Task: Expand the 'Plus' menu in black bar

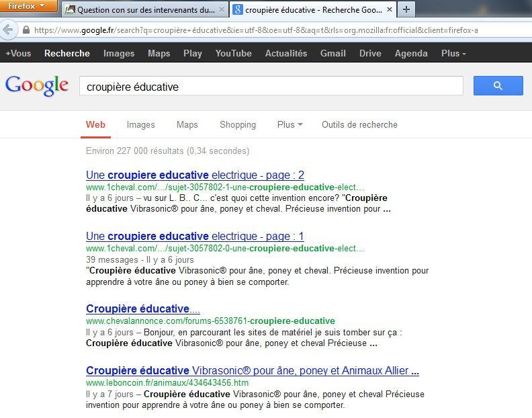Action: [x=453, y=53]
